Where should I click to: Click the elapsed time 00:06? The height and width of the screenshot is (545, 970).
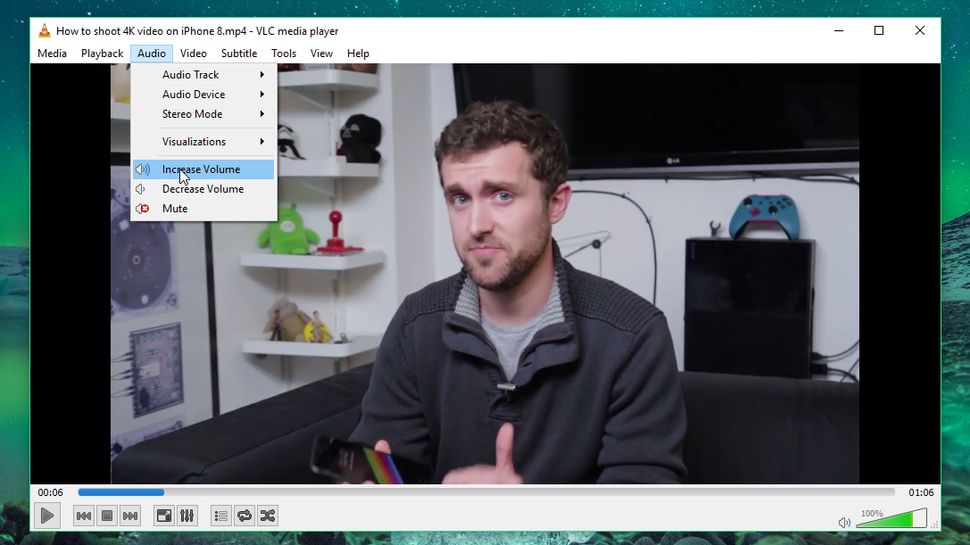50,492
